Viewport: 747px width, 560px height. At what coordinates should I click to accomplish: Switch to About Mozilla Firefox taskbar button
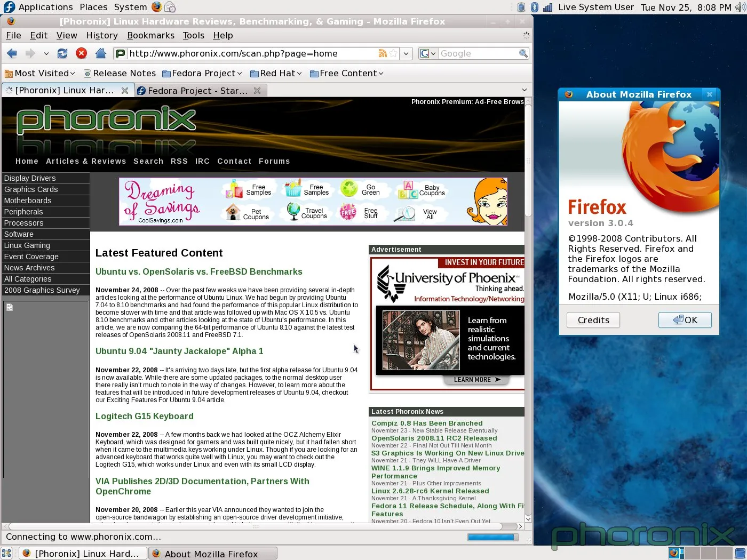(x=213, y=554)
